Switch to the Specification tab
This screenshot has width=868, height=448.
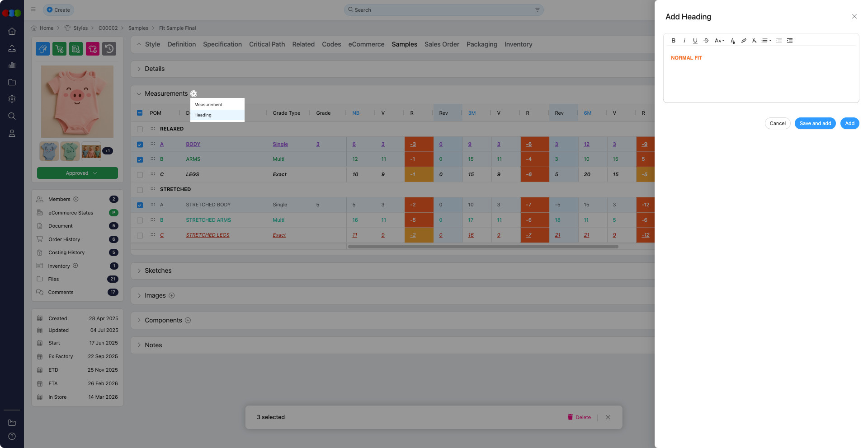pos(222,44)
